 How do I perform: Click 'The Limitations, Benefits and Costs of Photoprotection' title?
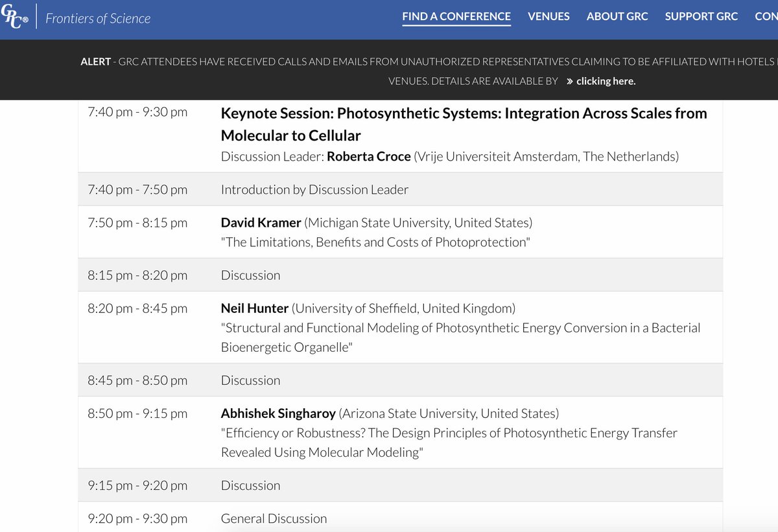coord(375,242)
